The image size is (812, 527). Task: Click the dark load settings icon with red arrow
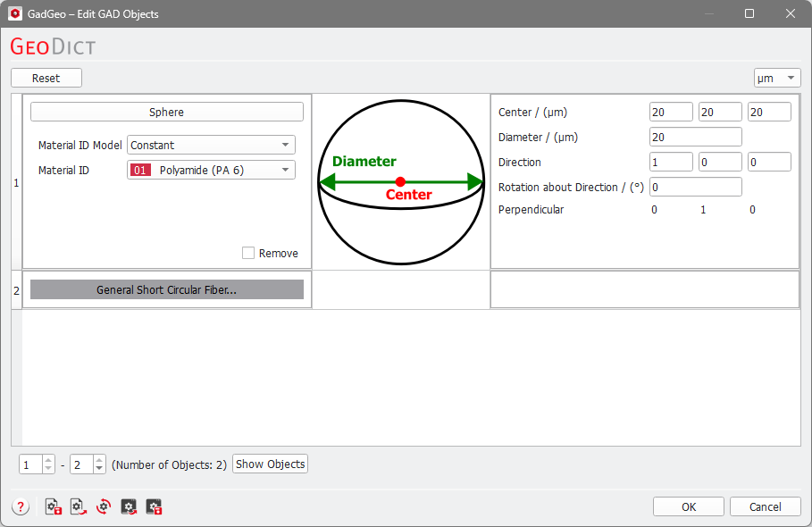coord(129,506)
